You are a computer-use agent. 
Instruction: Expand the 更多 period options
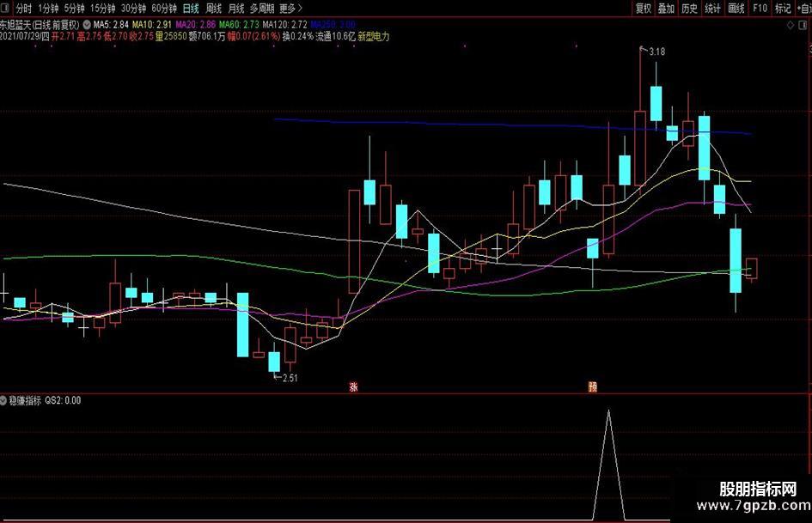tap(290, 9)
